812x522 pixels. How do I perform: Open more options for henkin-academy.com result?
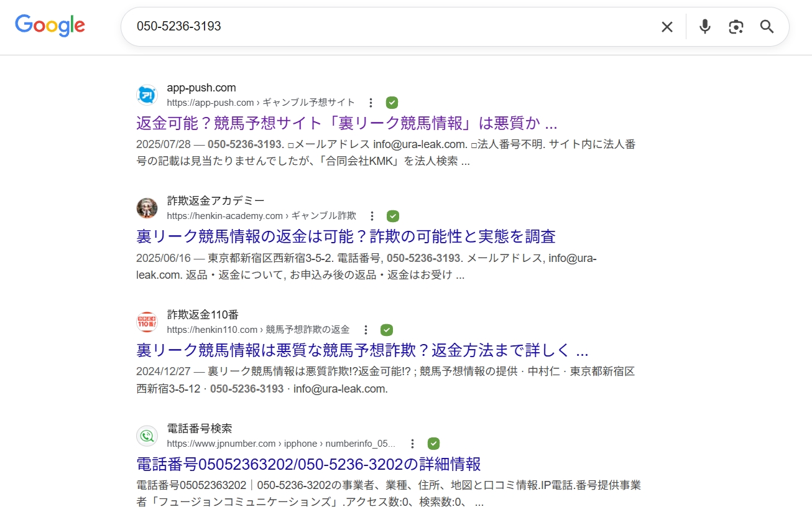[372, 216]
